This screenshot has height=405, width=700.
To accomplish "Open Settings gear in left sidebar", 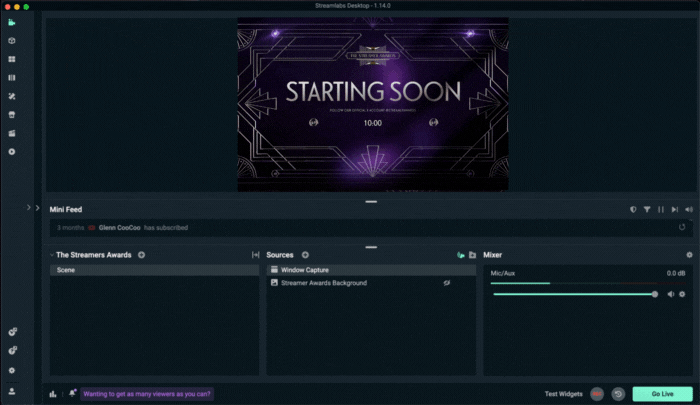I will (x=12, y=370).
